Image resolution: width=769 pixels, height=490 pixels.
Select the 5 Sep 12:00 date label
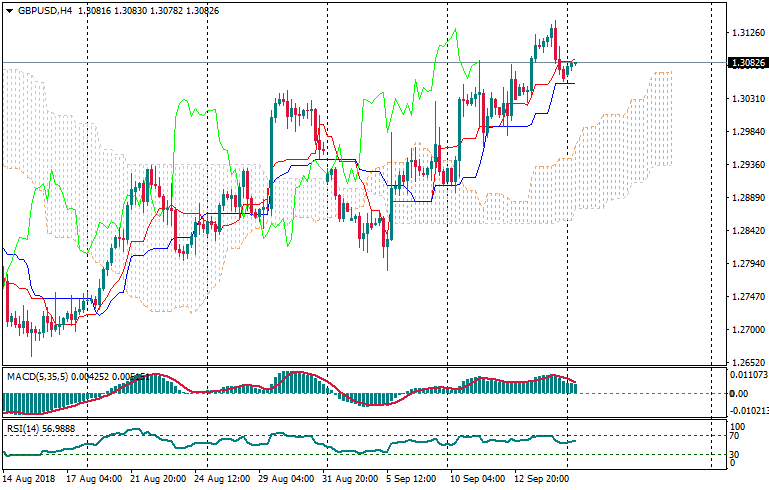pyautogui.click(x=409, y=479)
